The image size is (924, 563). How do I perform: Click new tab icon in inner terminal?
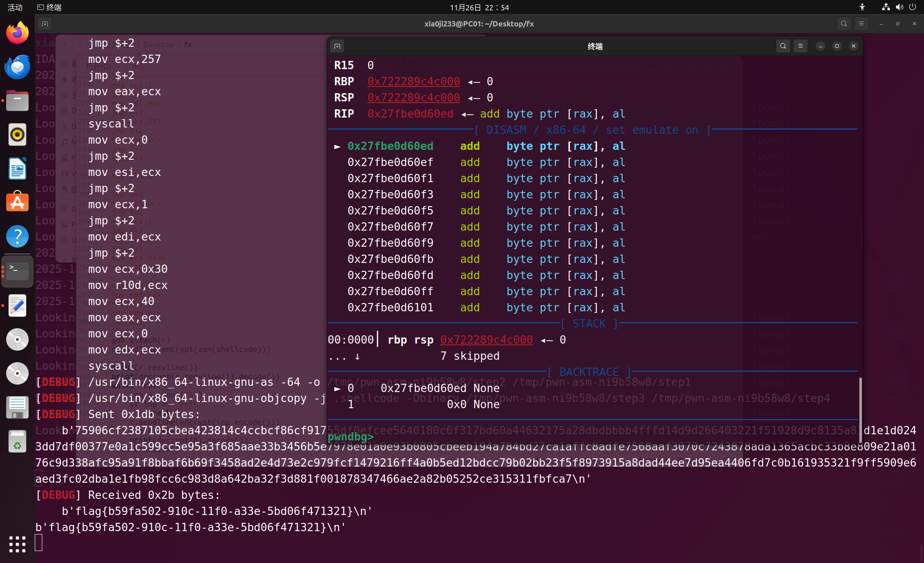click(x=337, y=46)
